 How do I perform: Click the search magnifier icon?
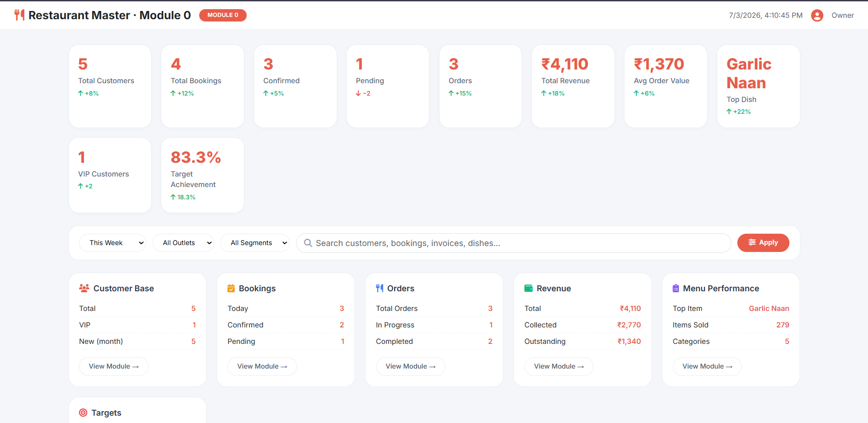308,243
